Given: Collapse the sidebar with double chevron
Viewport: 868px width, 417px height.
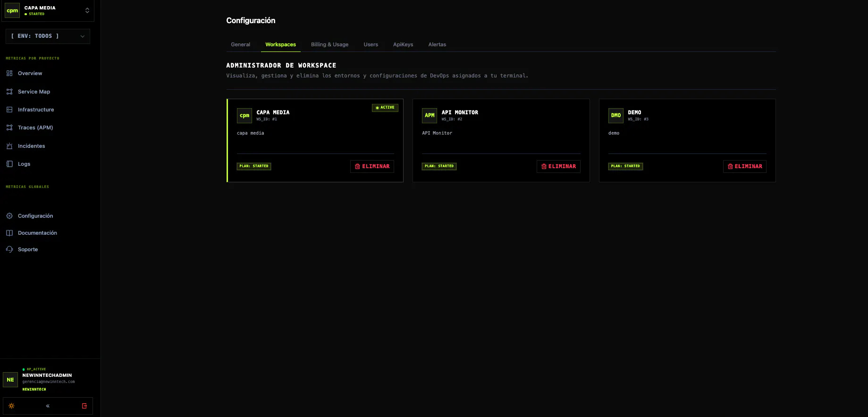Looking at the screenshot, I should 48,406.
